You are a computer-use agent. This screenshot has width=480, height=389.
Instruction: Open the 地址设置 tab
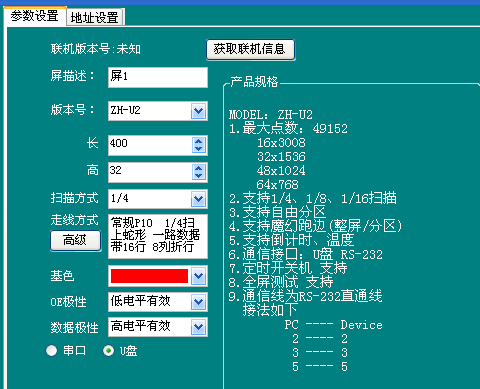point(95,17)
